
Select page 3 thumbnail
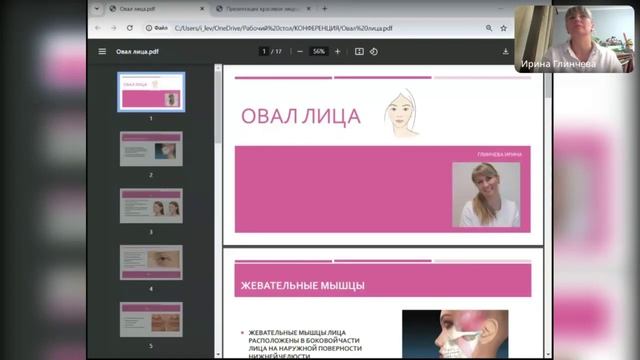point(151,206)
